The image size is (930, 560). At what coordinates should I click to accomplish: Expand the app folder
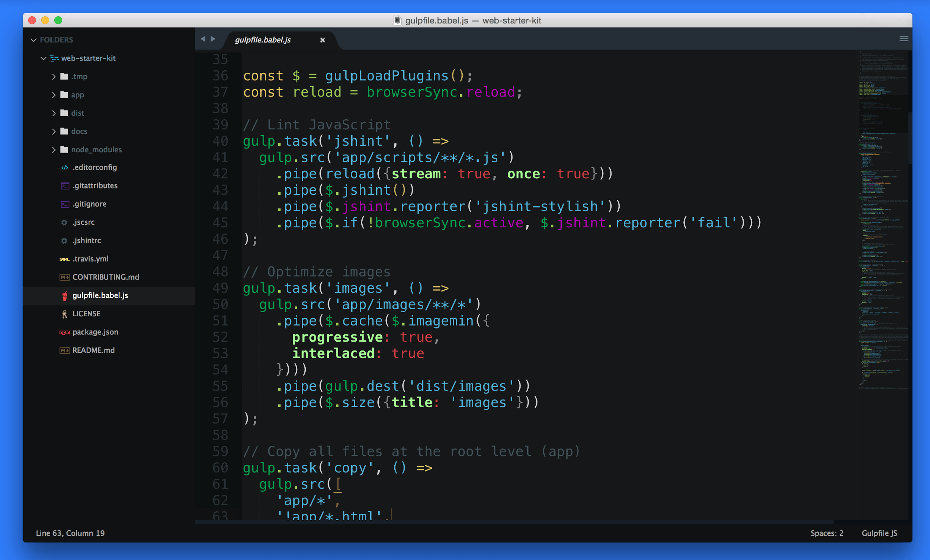54,95
